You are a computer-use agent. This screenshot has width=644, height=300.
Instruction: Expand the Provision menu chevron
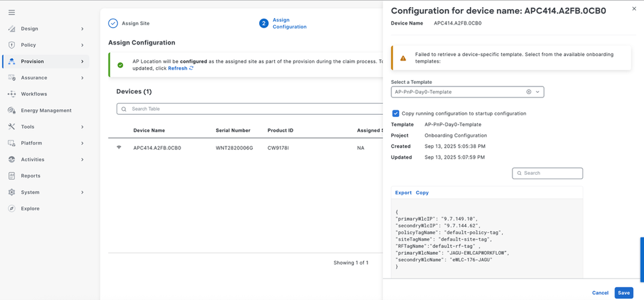[x=82, y=62]
